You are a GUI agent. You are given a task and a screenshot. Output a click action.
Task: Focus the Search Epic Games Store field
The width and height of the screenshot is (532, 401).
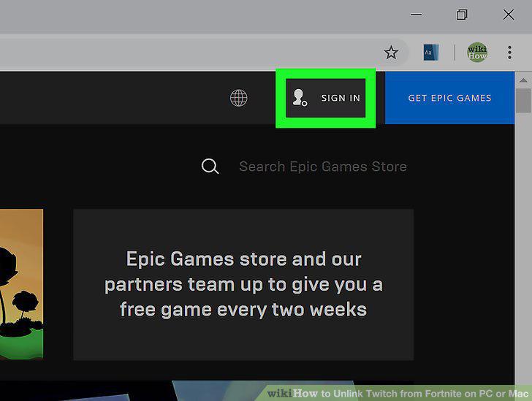click(x=323, y=167)
